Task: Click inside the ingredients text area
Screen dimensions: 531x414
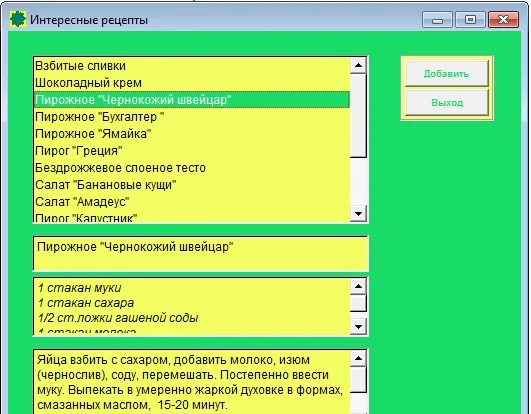Action: coord(192,306)
